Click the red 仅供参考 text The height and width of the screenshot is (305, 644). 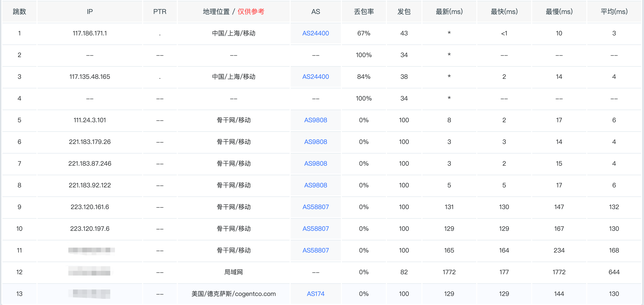(251, 12)
